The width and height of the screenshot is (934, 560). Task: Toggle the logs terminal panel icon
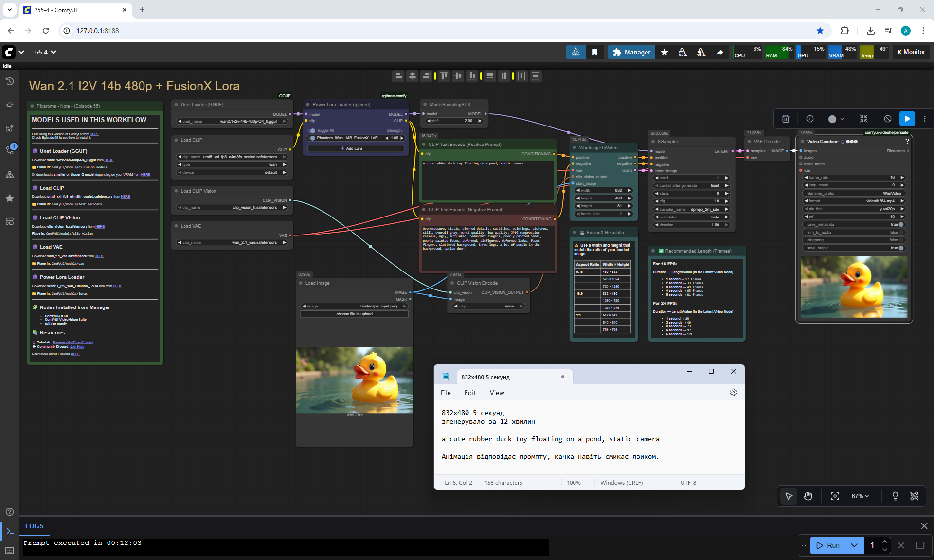click(10, 531)
